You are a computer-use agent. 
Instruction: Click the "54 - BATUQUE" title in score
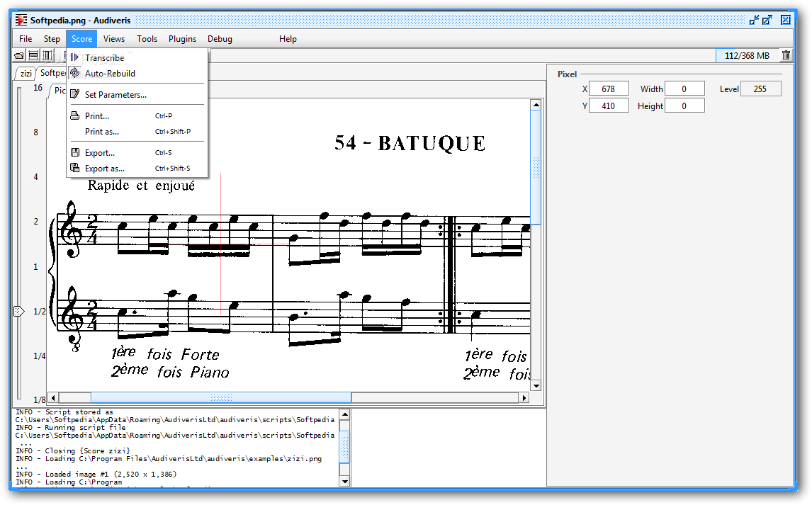point(410,143)
